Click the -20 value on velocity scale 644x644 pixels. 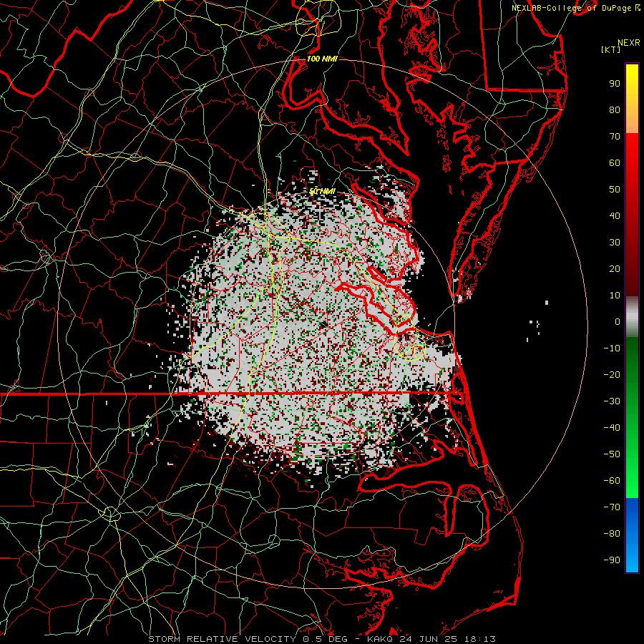(612, 375)
